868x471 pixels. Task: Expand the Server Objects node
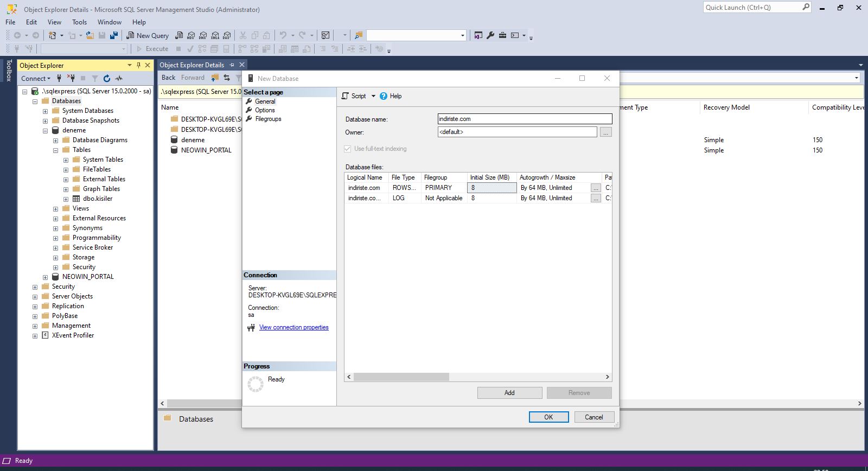point(35,297)
